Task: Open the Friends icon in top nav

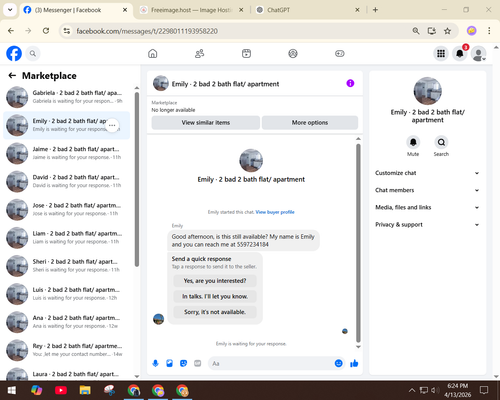Action: tap(199, 53)
